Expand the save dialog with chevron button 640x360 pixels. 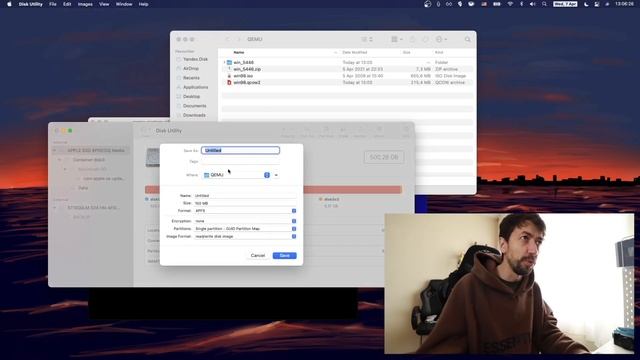(x=276, y=175)
